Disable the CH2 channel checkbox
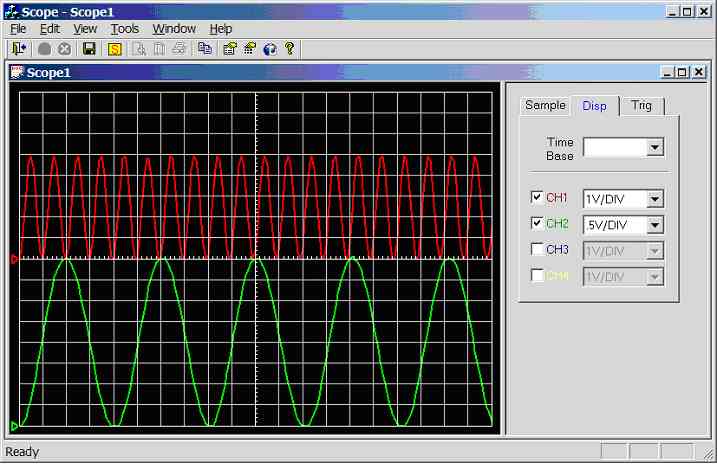Screen dimensions: 717x464 coord(537,223)
